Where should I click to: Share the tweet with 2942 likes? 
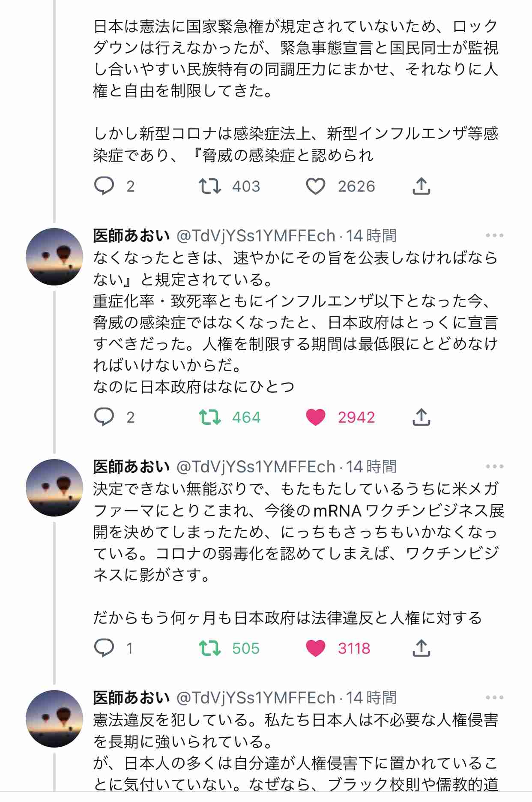point(421,417)
